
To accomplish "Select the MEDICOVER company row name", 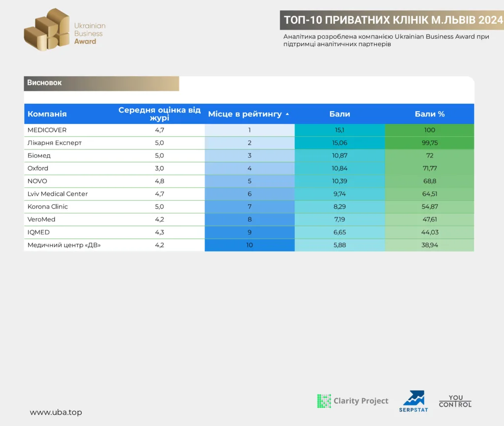I will [47, 130].
